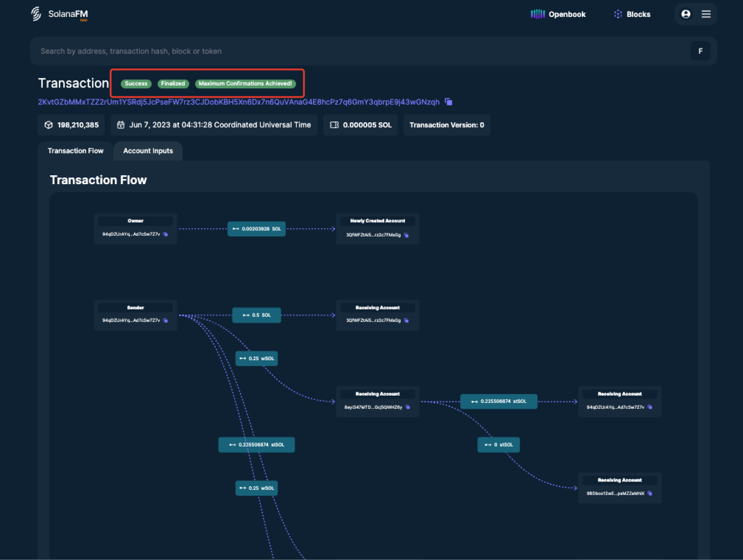Image resolution: width=743 pixels, height=560 pixels.
Task: Copy the transaction hash
Action: 449,102
